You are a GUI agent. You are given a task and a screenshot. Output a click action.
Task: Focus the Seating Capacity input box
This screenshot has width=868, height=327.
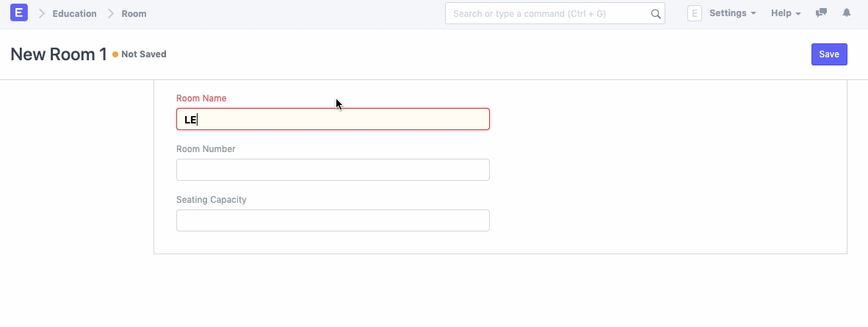[333, 220]
